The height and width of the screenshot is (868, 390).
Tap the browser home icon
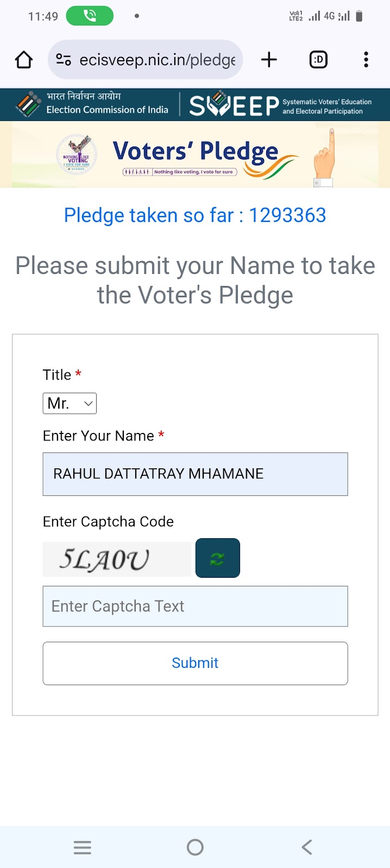coord(24,60)
